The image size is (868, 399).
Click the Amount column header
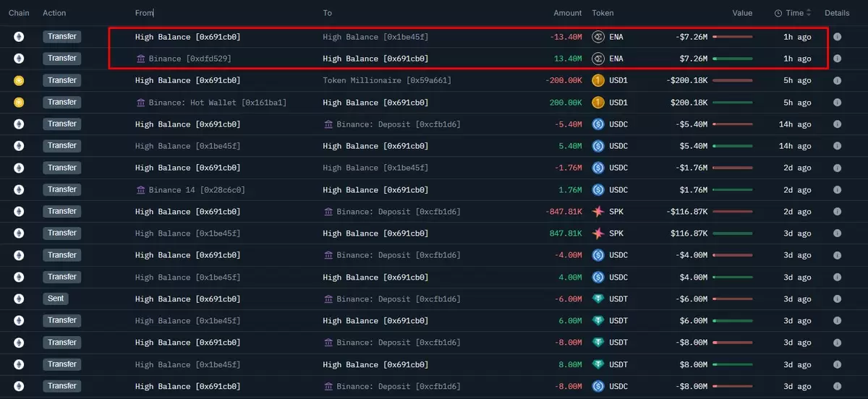pyautogui.click(x=568, y=13)
